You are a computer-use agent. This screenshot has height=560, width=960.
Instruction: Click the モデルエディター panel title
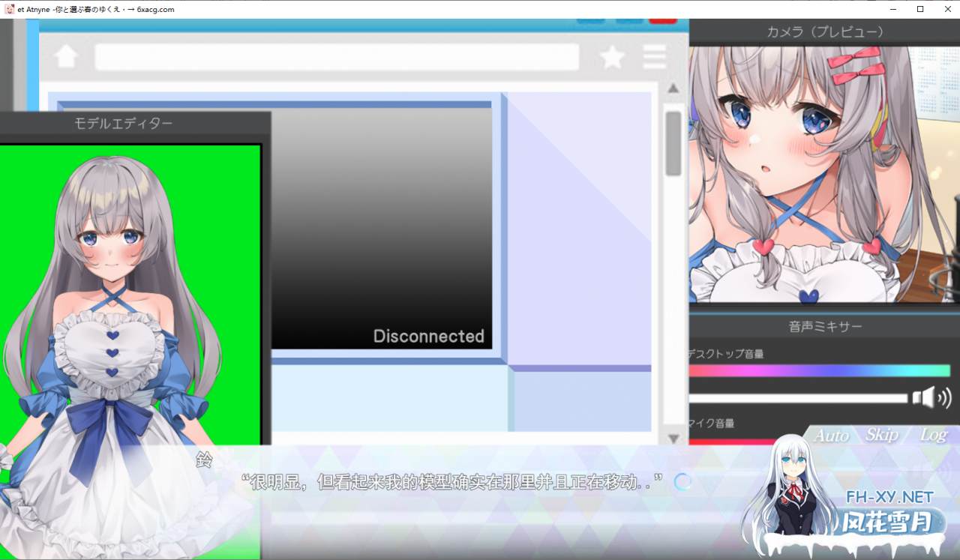pyautogui.click(x=124, y=124)
